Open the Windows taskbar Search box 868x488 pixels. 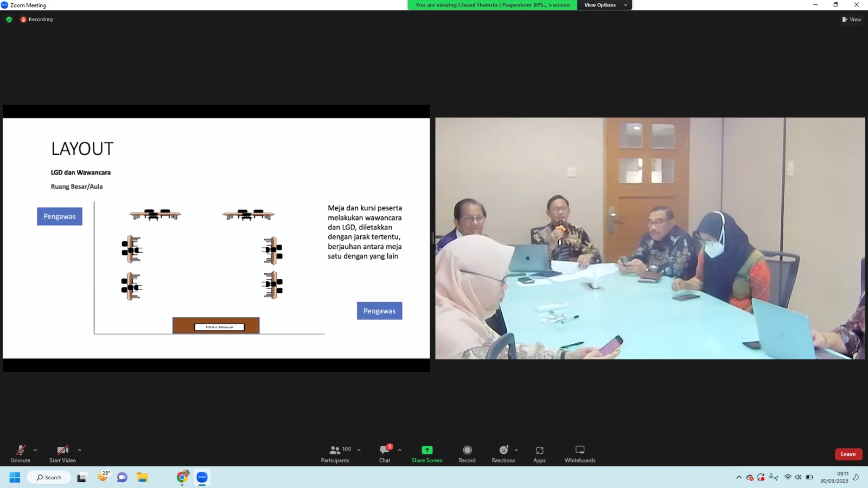(49, 477)
